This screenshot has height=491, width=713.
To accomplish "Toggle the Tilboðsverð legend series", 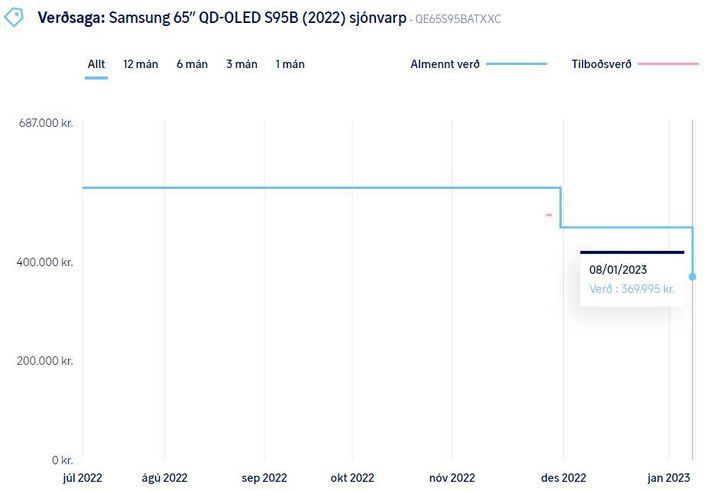I will point(601,64).
